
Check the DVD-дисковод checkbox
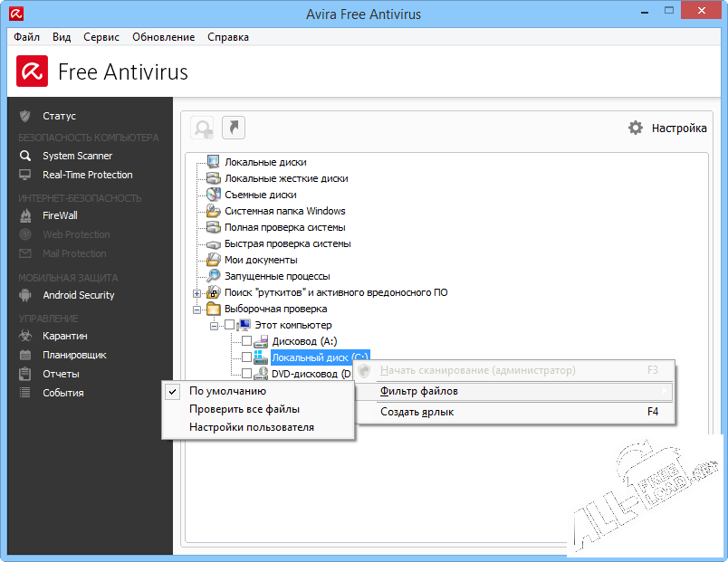[246, 374]
